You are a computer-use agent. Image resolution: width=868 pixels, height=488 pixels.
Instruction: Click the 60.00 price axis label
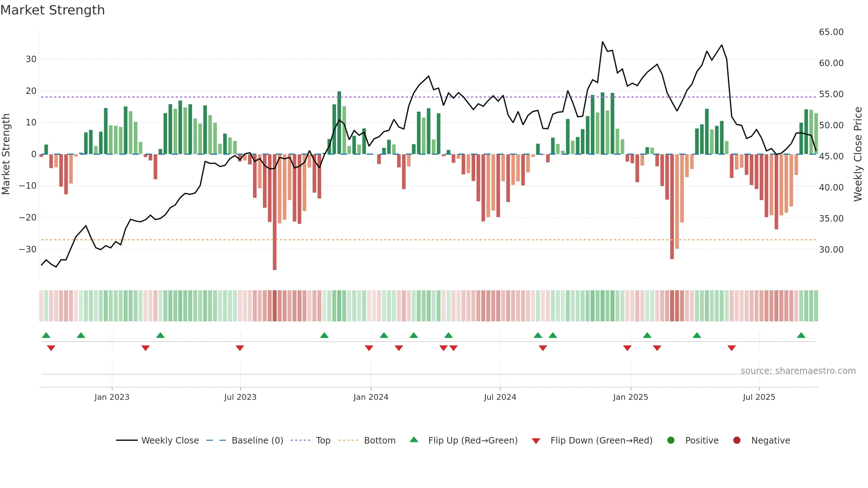pyautogui.click(x=831, y=63)
